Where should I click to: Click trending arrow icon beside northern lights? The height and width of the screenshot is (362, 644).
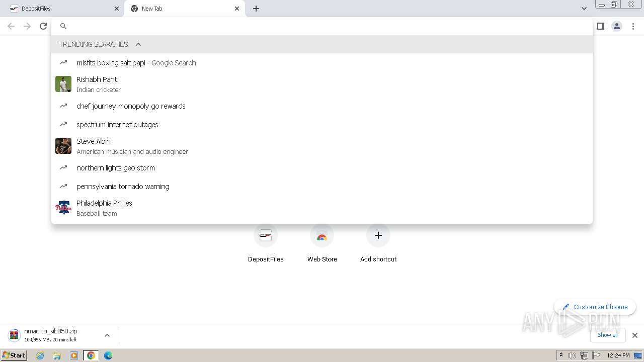tap(63, 167)
